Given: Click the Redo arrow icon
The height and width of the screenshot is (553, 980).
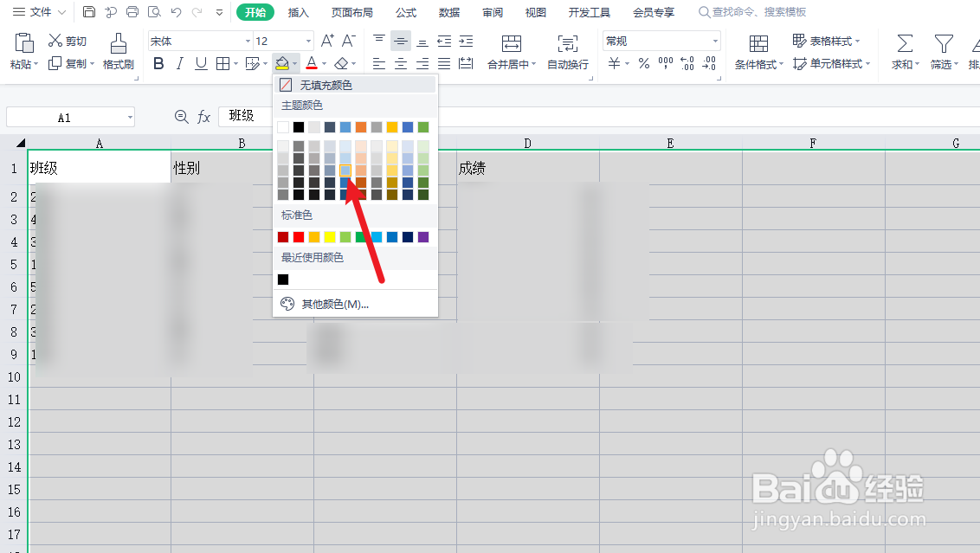Looking at the screenshot, I should tap(197, 12).
